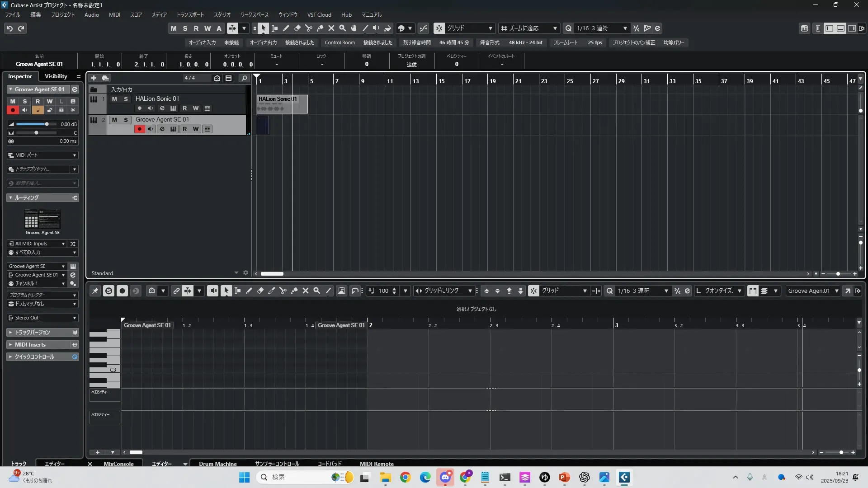This screenshot has width=868, height=488.
Task: Toggle record enable on Groove Agent SE 01 track
Action: click(139, 129)
